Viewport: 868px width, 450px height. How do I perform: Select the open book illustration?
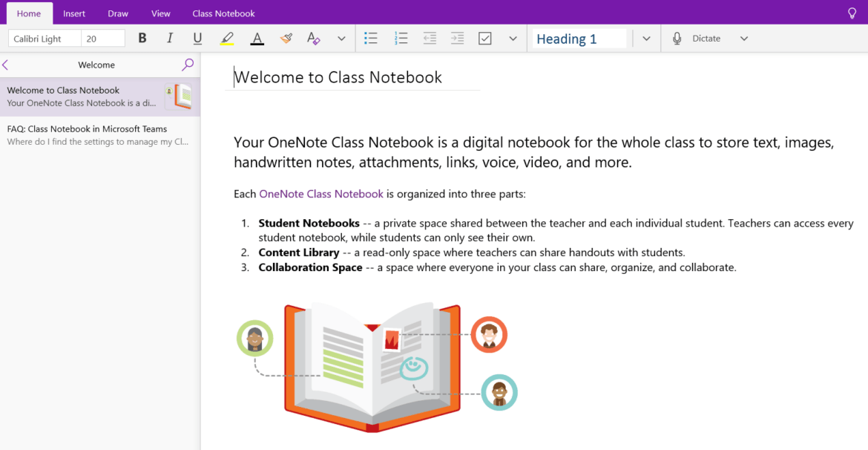[372, 367]
